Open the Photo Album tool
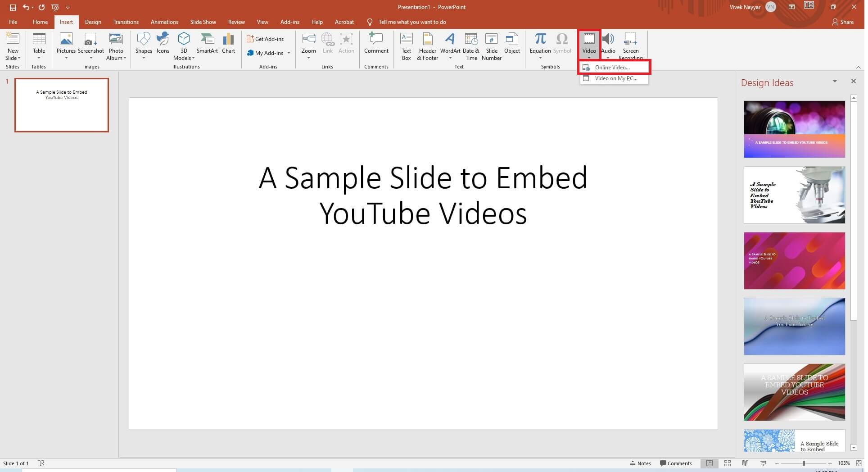 click(116, 46)
